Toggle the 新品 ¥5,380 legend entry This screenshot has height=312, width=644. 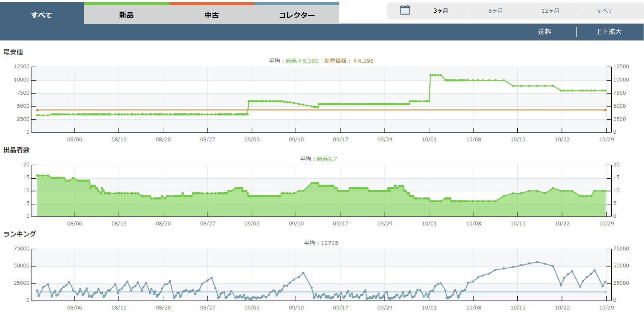(302, 61)
